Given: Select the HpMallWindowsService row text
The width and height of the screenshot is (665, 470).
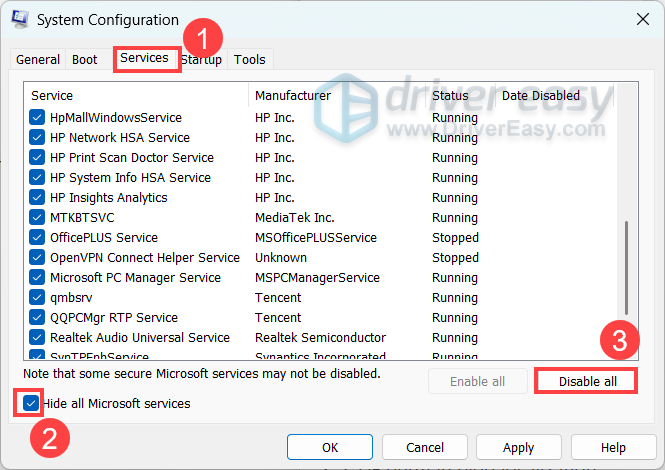Looking at the screenshot, I should coord(116,118).
